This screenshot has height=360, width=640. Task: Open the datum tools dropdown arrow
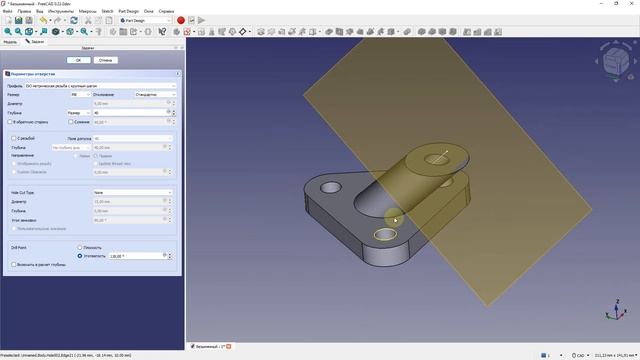[x=250, y=31]
